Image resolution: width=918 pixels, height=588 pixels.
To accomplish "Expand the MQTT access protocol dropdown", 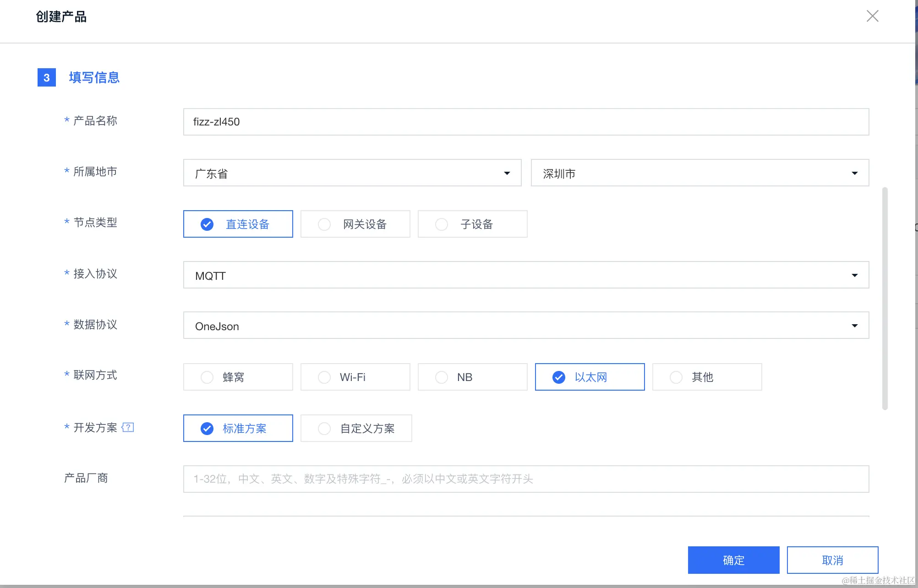I will (526, 275).
